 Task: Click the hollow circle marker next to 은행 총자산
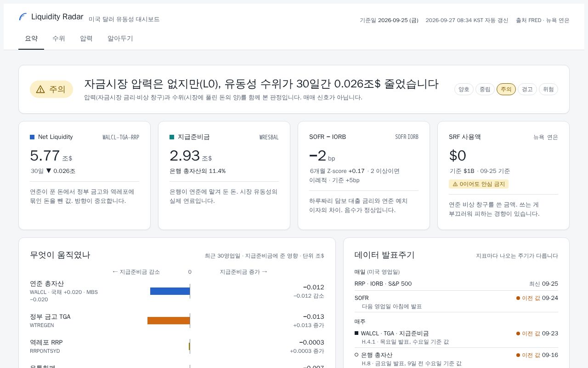[x=356, y=355]
